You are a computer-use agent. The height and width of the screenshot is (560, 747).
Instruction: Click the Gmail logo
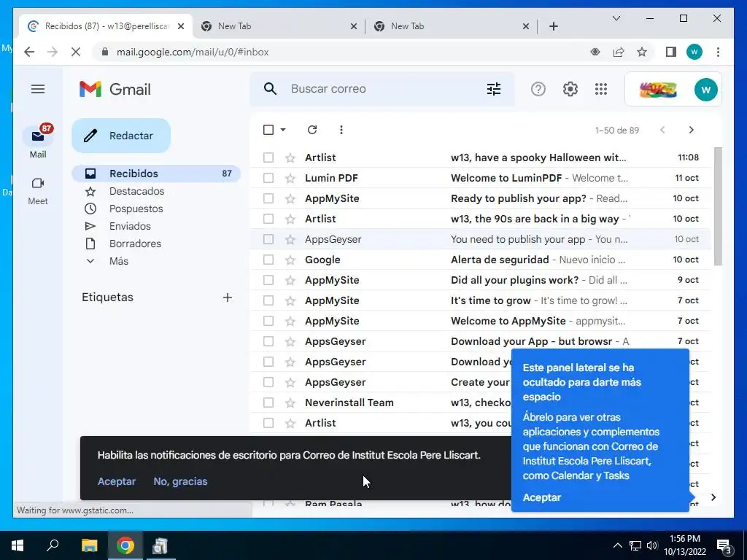click(x=115, y=89)
